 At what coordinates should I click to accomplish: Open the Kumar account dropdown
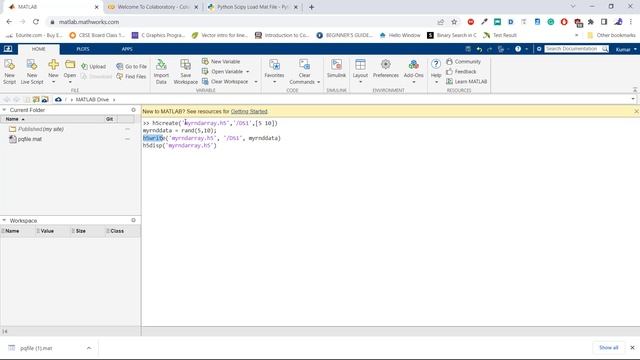click(626, 49)
